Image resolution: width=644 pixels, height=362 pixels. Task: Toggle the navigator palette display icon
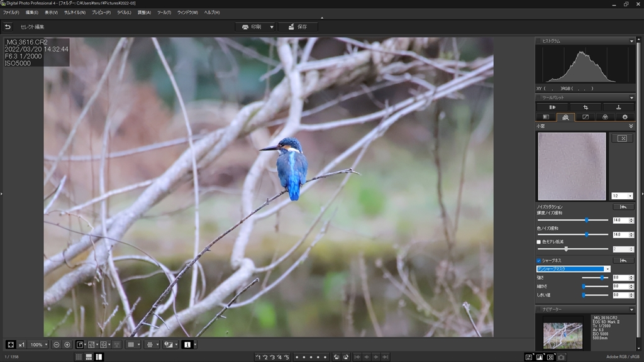tap(550, 357)
